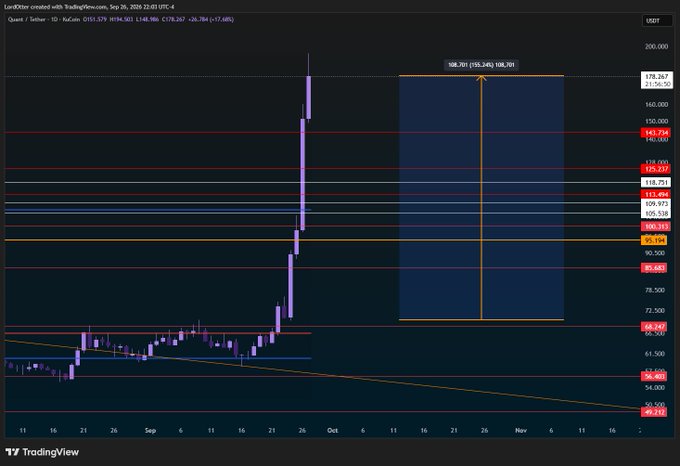The image size is (680, 466).
Task: Click the low value L148.986
Action: pos(147,20)
